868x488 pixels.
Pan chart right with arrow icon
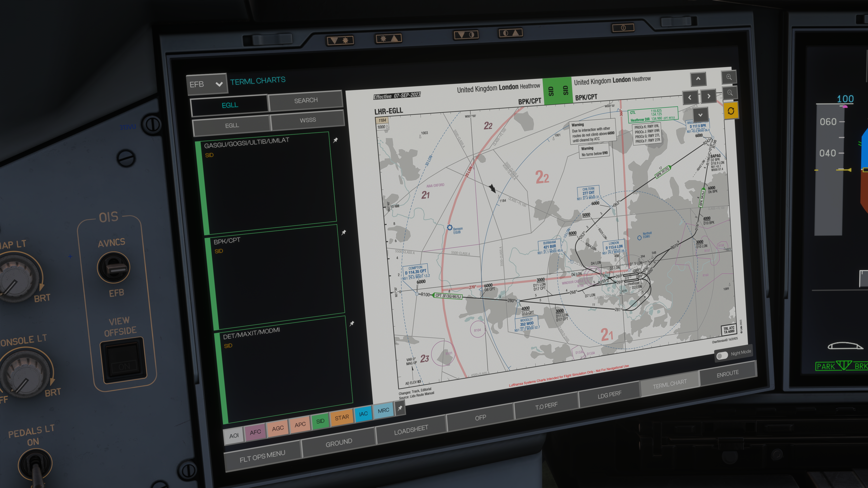(709, 96)
